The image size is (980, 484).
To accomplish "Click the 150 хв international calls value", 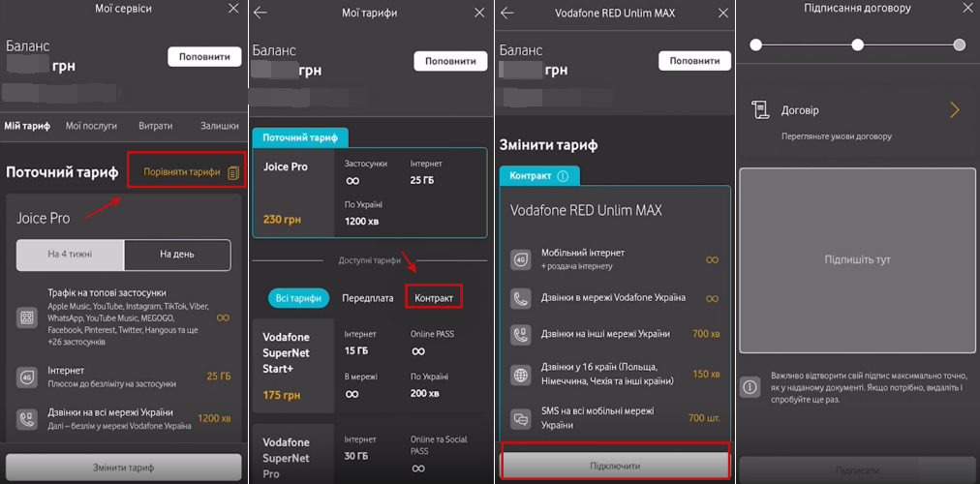I will pyautogui.click(x=706, y=374).
